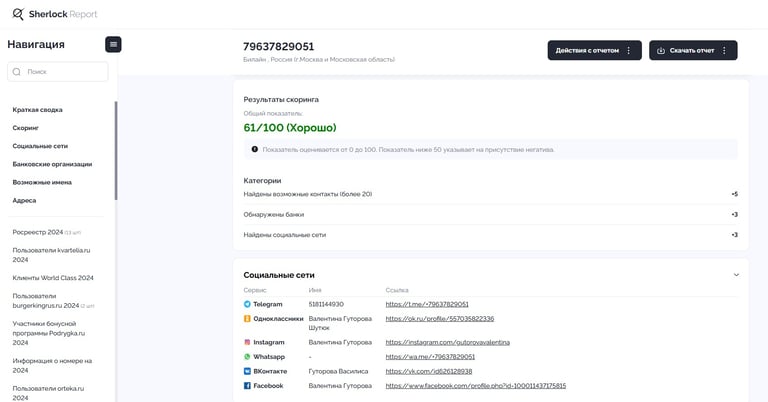
Task: Open three-dot menu on Действия с отчетом
Action: [628, 50]
